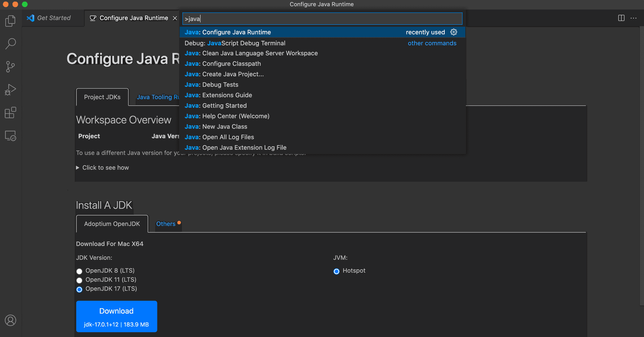Switch to the Java Tooling Runtime tab
Screen dimensions: 644x337
coord(158,97)
